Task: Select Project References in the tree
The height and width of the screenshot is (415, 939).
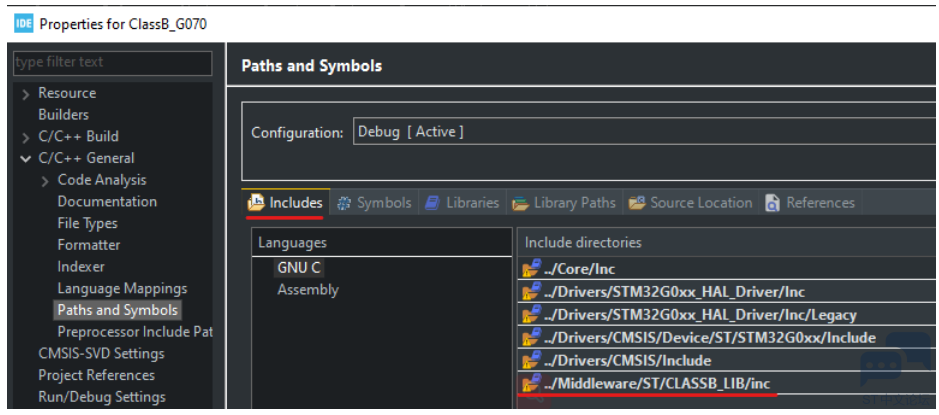Action: click(x=96, y=375)
